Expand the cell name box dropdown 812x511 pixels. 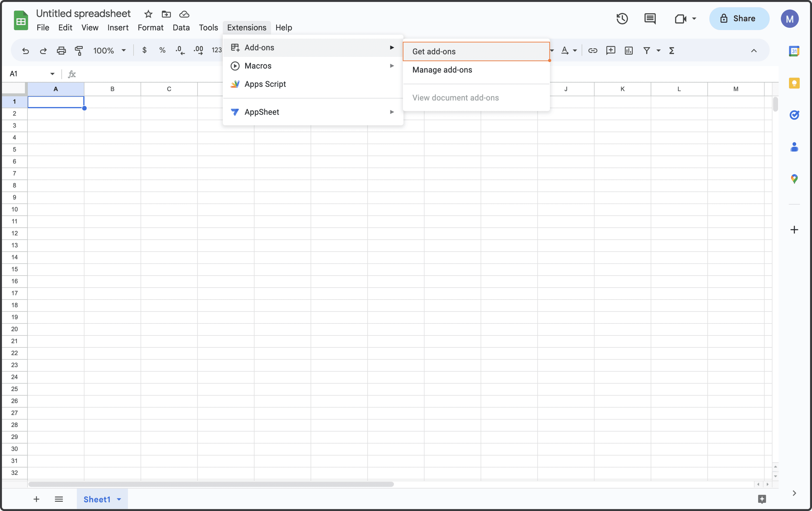(x=52, y=74)
